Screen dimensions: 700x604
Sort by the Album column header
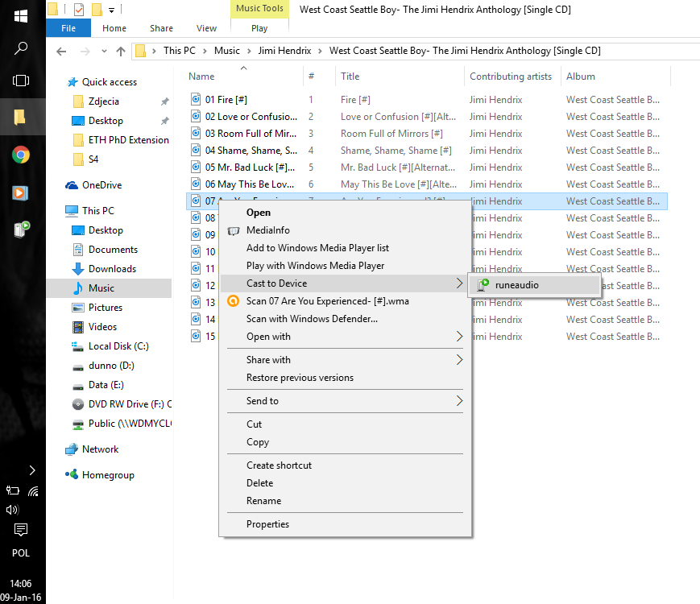(580, 77)
